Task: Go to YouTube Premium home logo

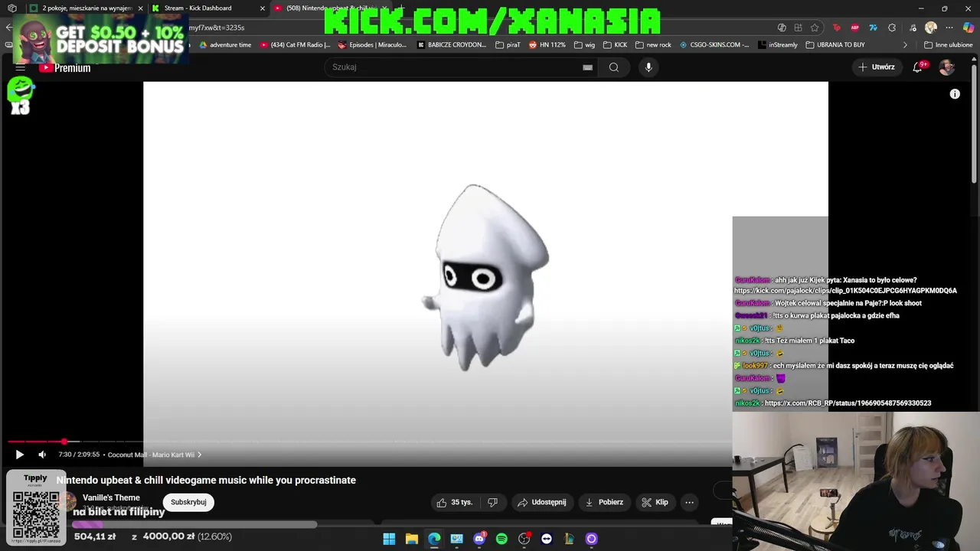Action: pos(65,67)
